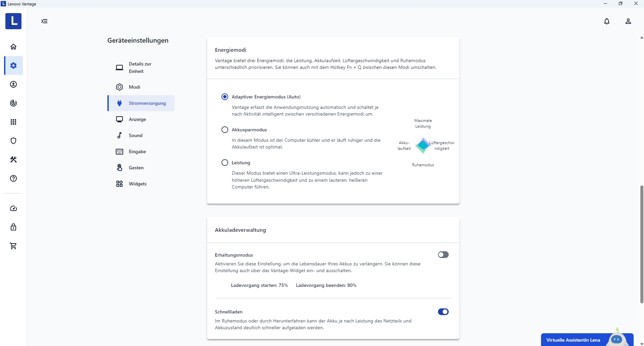This screenshot has height=346, width=644.
Task: Click the system update download icon
Action: pos(13,84)
